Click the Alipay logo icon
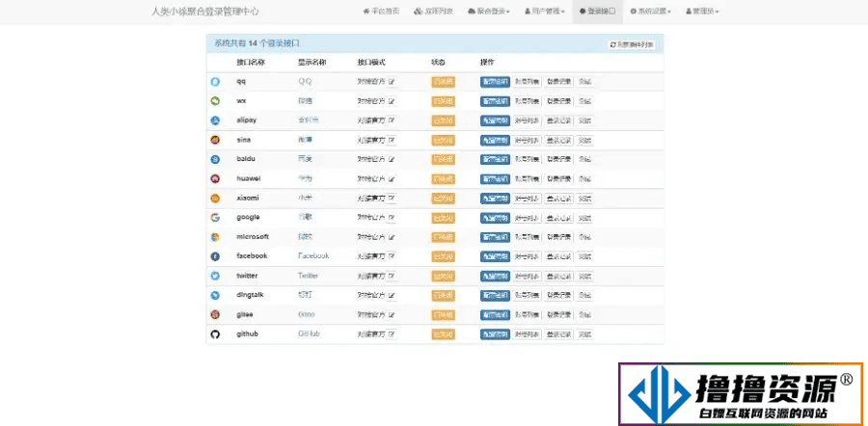 (x=215, y=120)
